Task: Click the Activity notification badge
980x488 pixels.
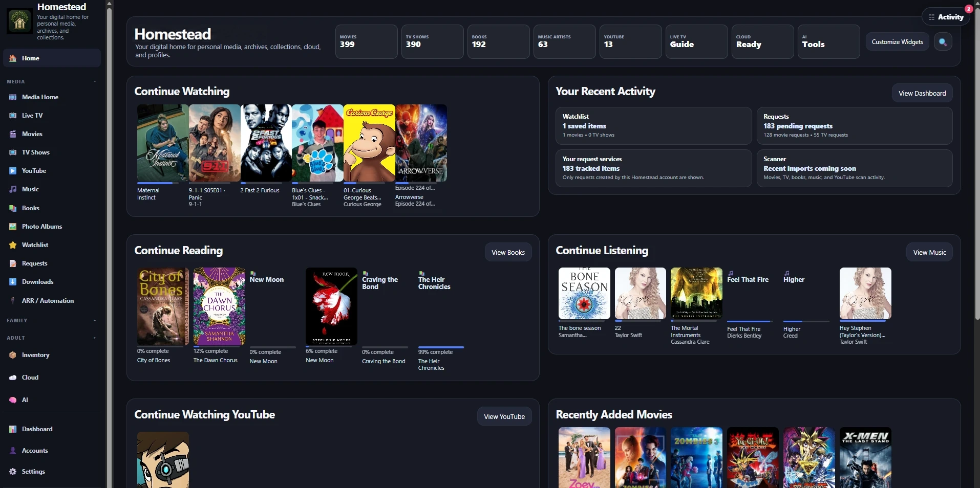Action: pos(969,9)
